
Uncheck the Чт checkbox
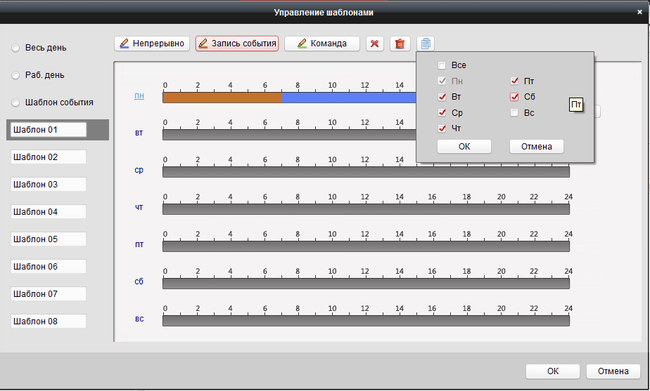tap(442, 129)
